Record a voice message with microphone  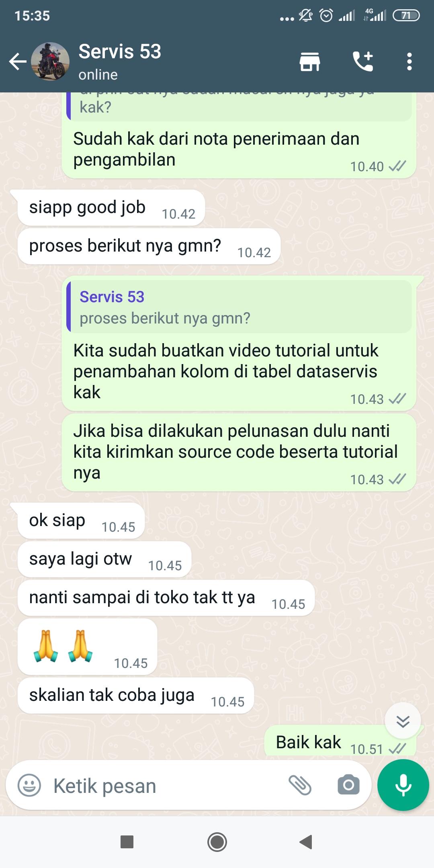click(403, 785)
